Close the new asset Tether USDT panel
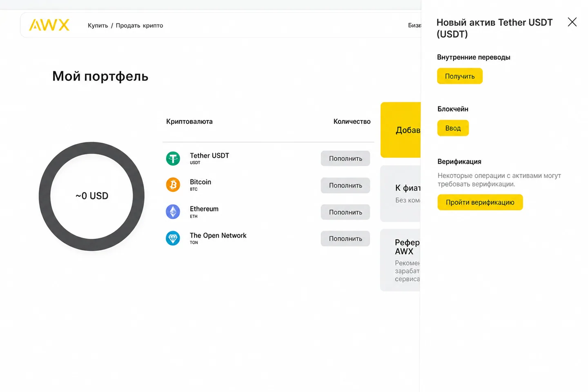Viewport: 588px width, 392px height. 572,22
